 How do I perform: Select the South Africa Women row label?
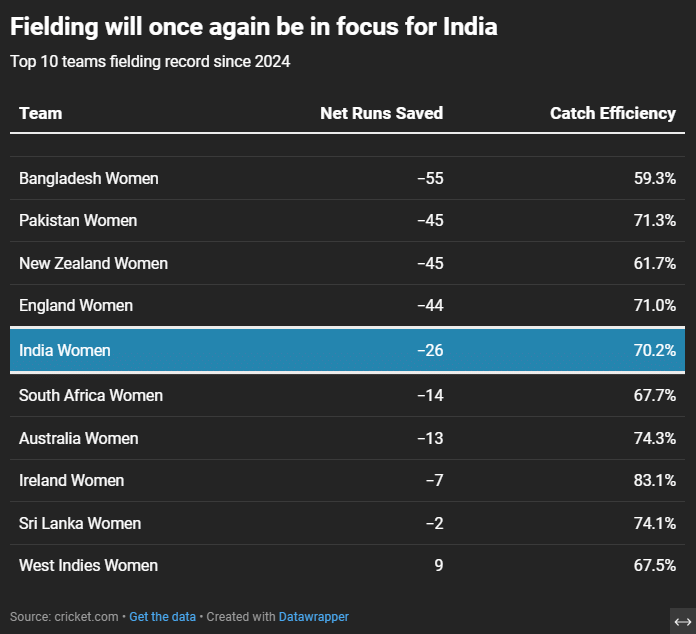click(x=91, y=395)
